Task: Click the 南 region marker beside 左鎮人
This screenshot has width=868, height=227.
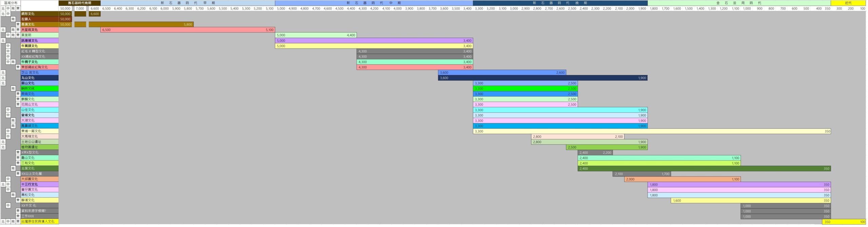Action: [13, 19]
